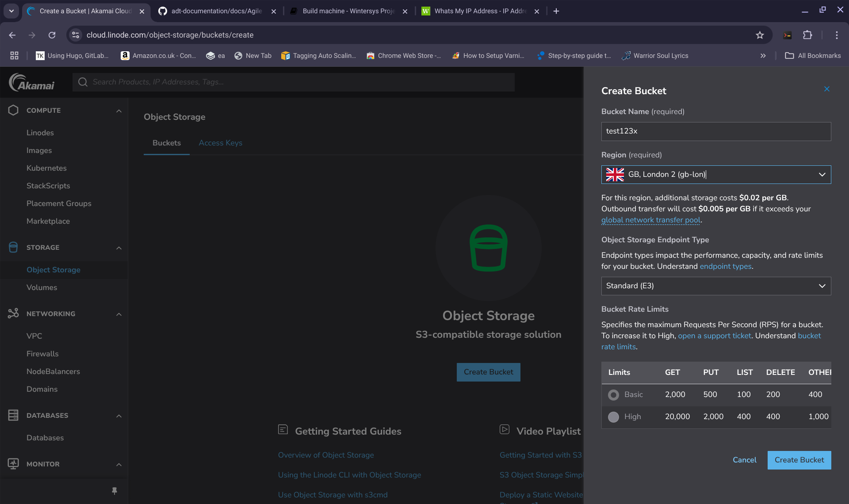Click the Bucket Name input field
The image size is (849, 504).
[715, 131]
